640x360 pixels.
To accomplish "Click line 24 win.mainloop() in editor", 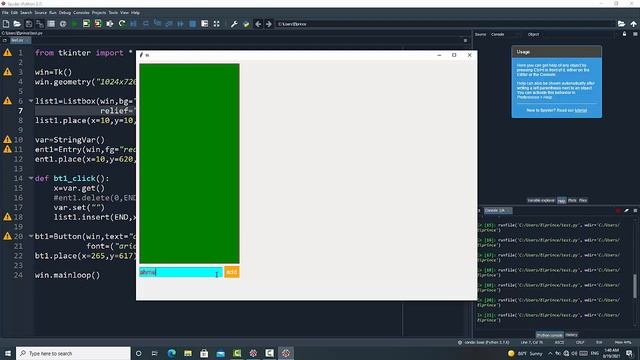I will (x=67, y=275).
